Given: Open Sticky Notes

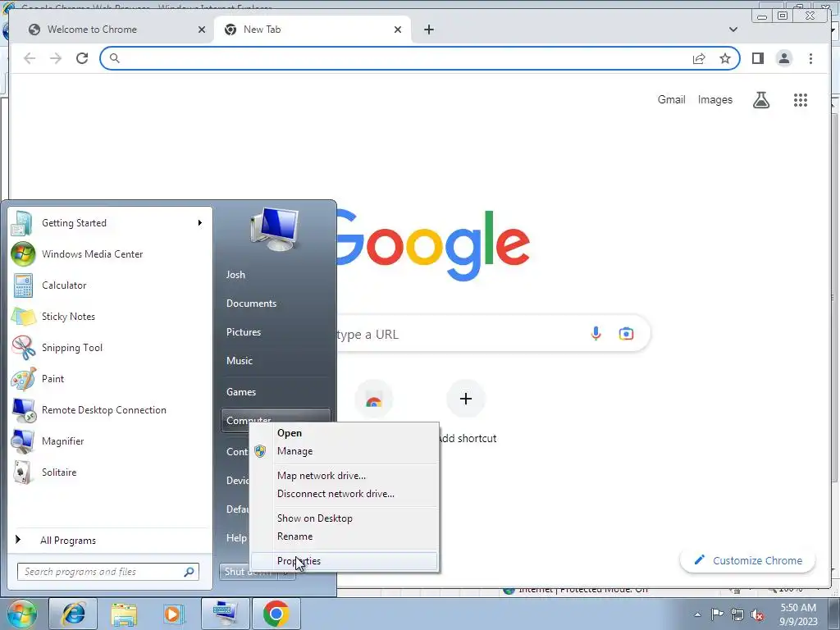Looking at the screenshot, I should [x=110, y=316].
